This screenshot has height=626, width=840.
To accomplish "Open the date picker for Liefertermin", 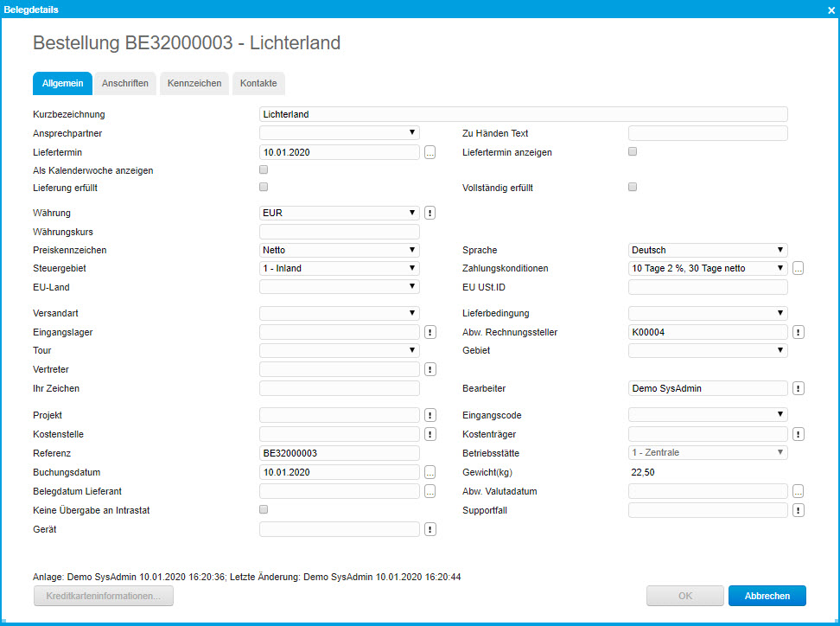I will pos(430,152).
